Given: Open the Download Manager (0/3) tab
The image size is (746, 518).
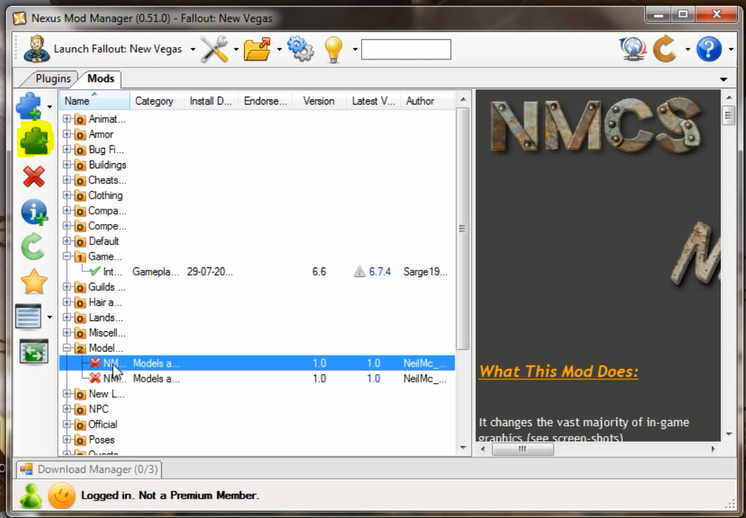Looking at the screenshot, I should tap(89, 469).
